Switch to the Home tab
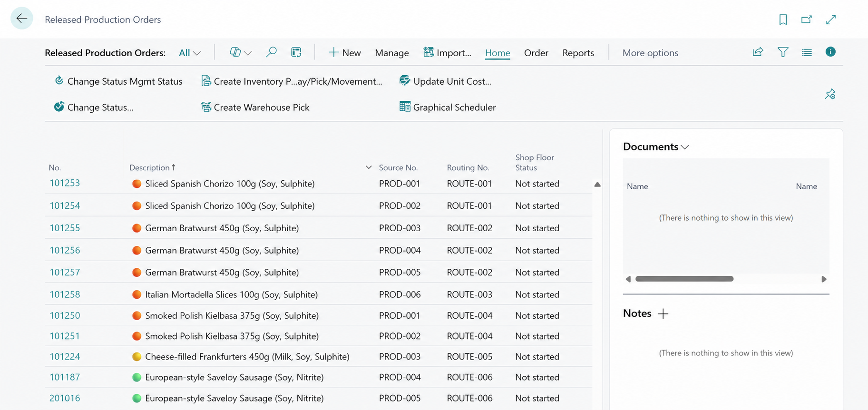The width and height of the screenshot is (868, 410). (x=497, y=53)
